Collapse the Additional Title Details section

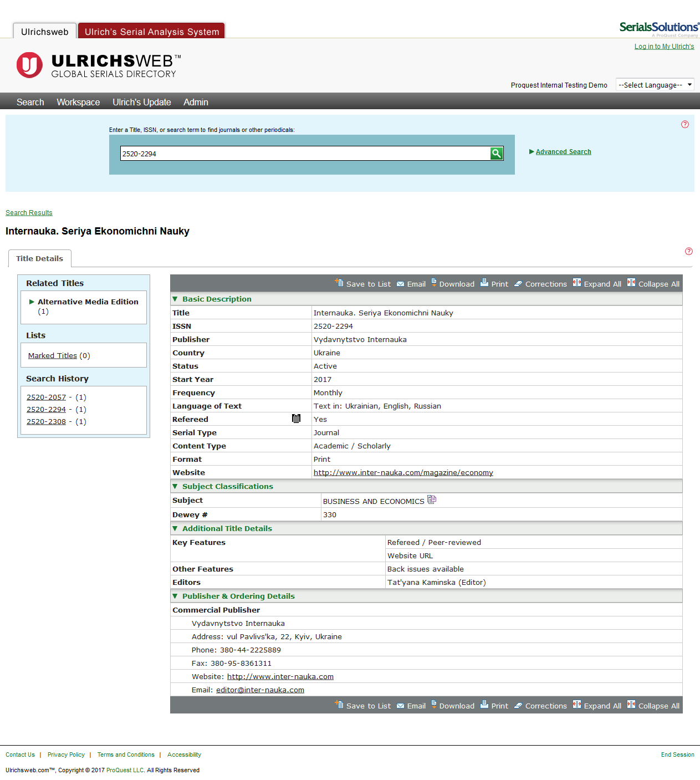[x=175, y=528]
